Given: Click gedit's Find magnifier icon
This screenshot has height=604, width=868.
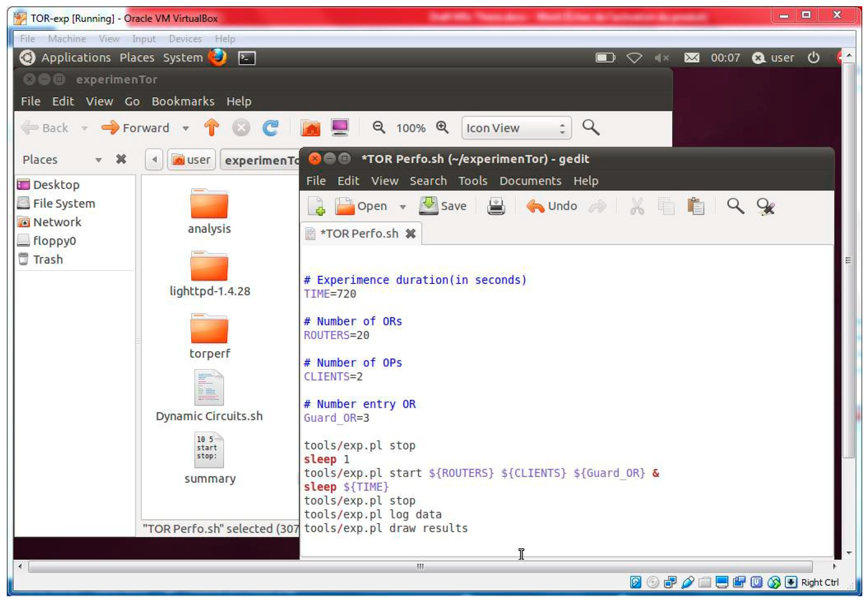Looking at the screenshot, I should [x=735, y=206].
